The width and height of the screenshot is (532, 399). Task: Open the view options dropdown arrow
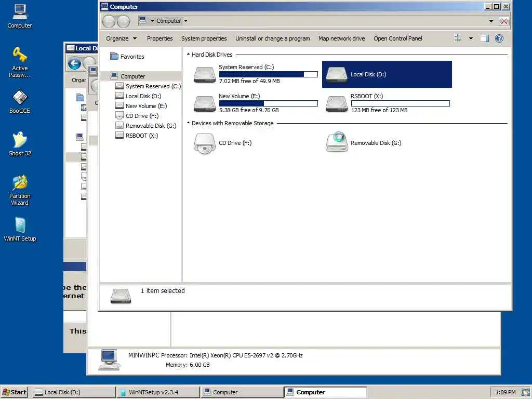pos(471,38)
